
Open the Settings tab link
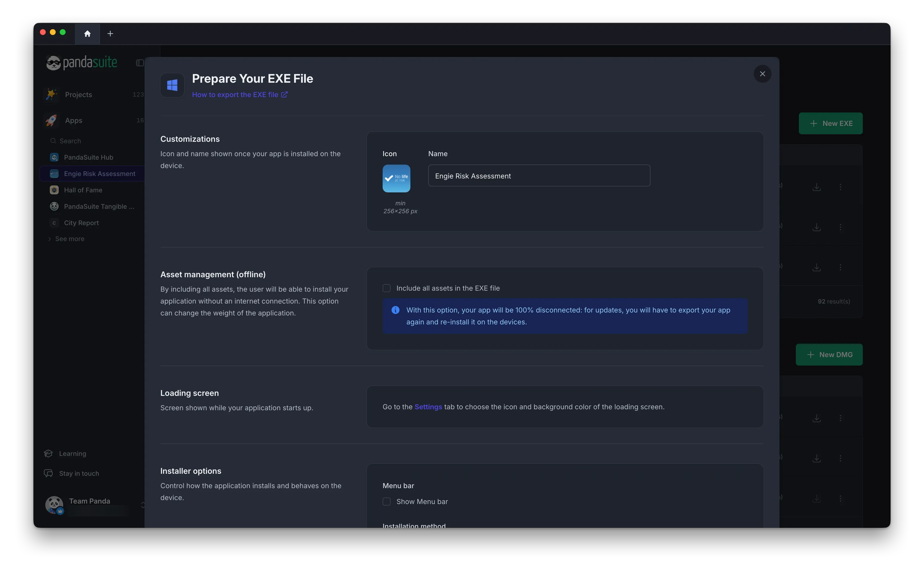[x=428, y=407]
